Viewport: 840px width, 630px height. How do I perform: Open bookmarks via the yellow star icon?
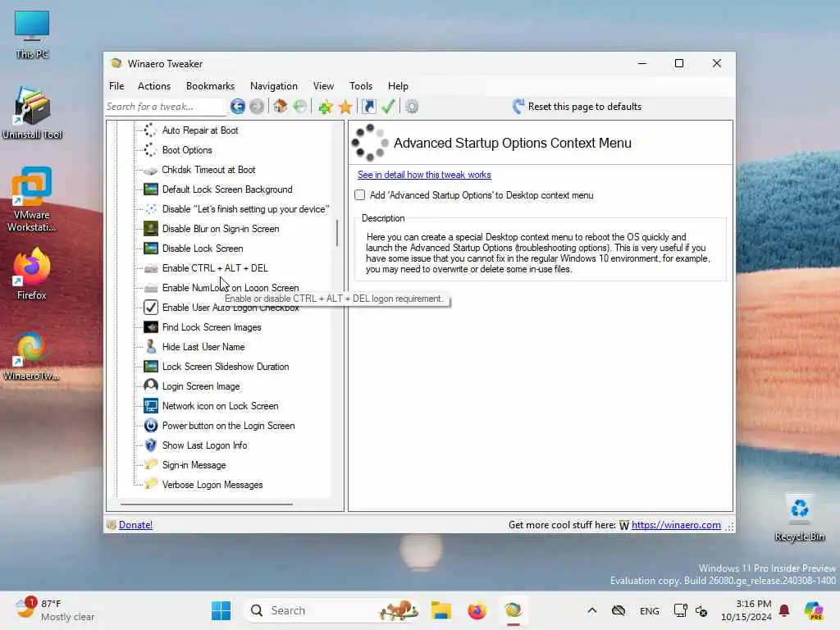pyautogui.click(x=345, y=107)
